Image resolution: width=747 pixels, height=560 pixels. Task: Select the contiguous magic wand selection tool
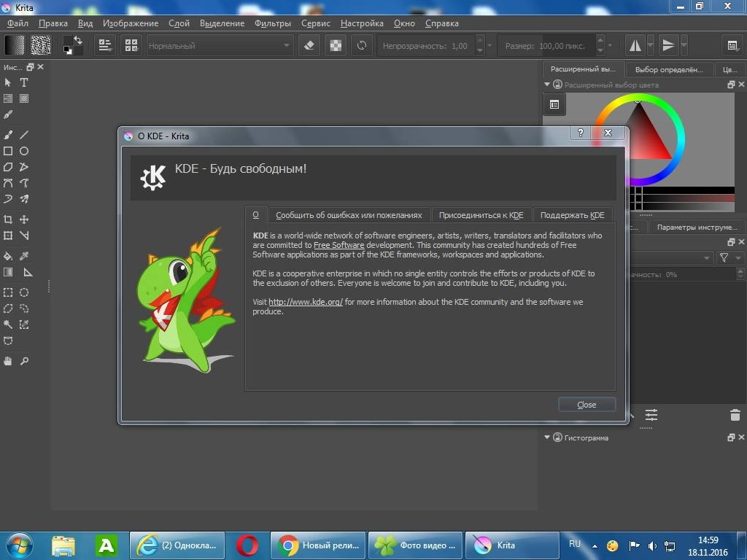[7, 324]
